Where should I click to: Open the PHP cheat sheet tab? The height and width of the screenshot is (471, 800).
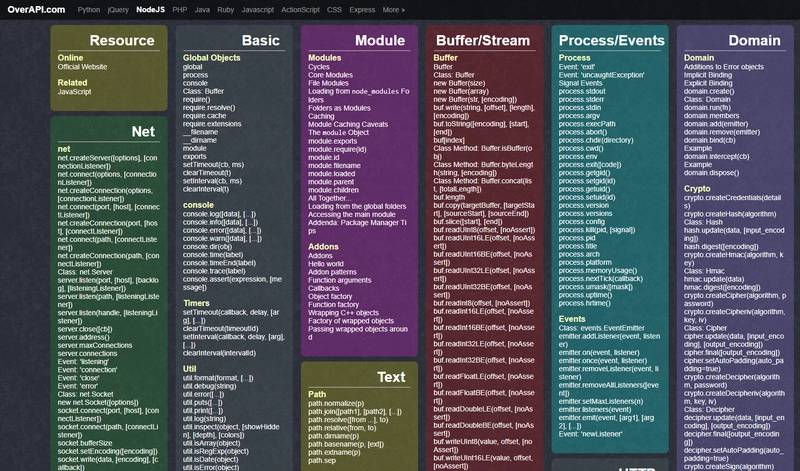click(180, 10)
